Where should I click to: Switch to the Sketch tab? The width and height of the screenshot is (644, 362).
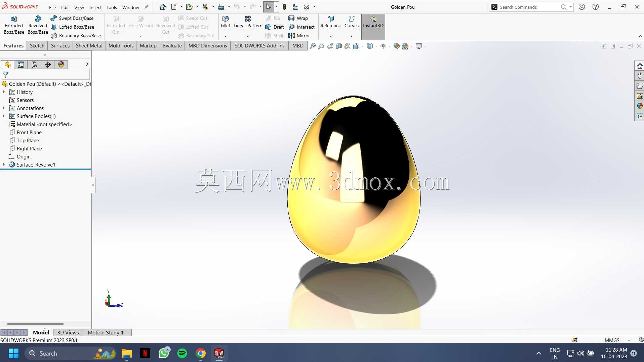tap(37, 46)
